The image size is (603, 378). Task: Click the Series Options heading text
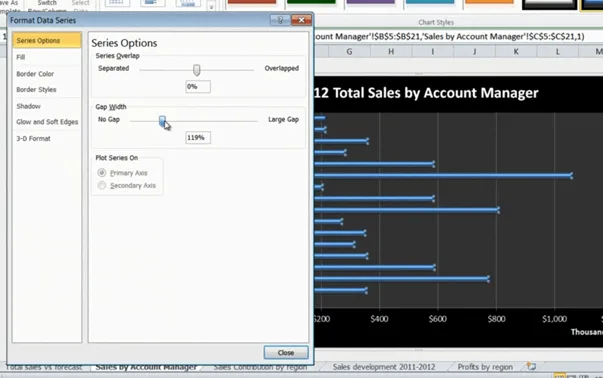tap(124, 43)
